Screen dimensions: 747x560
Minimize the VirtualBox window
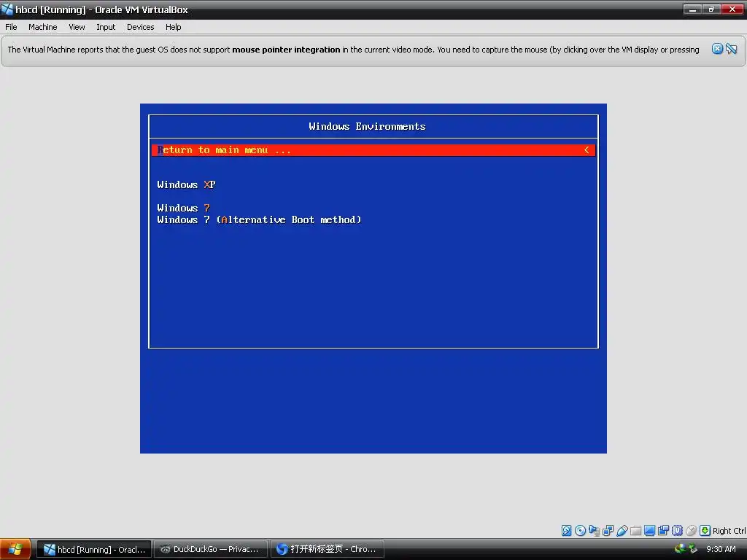692,9
